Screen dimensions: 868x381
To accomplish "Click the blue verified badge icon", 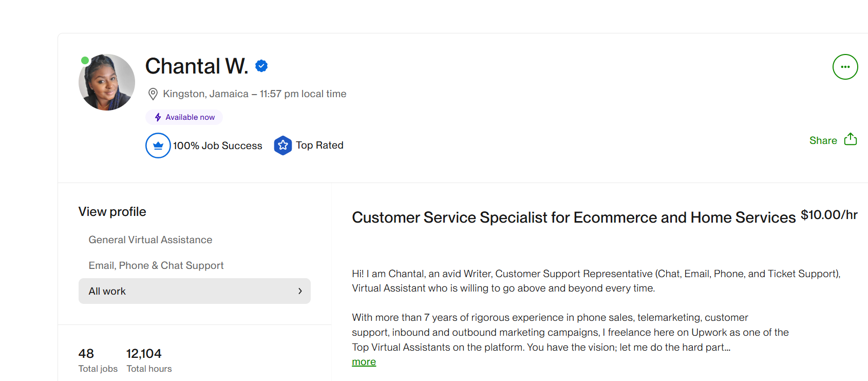I will coord(261,66).
